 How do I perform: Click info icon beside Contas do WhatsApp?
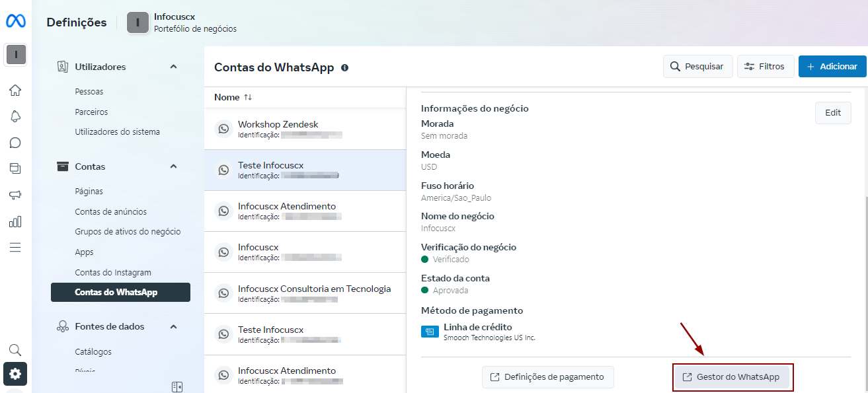pos(344,67)
